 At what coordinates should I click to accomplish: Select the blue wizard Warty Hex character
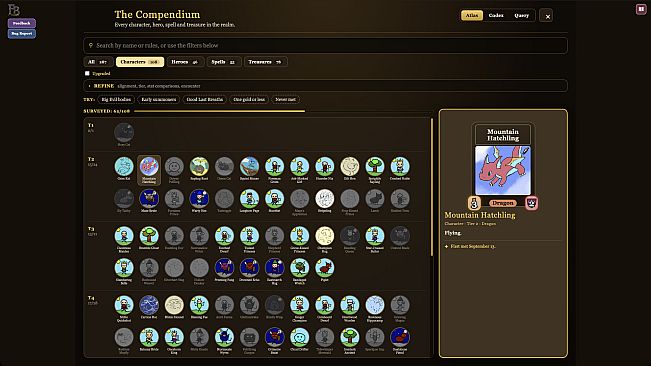[x=199, y=199]
